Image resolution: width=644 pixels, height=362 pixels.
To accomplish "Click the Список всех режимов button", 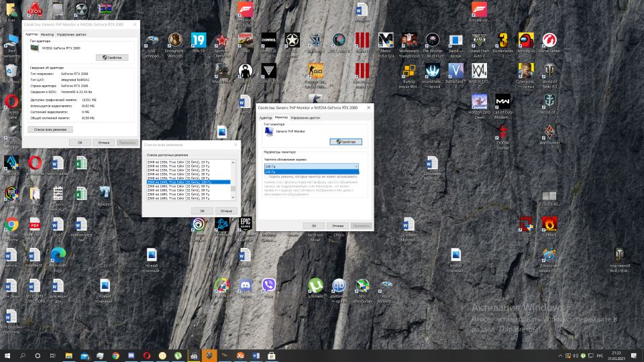I will (x=50, y=129).
